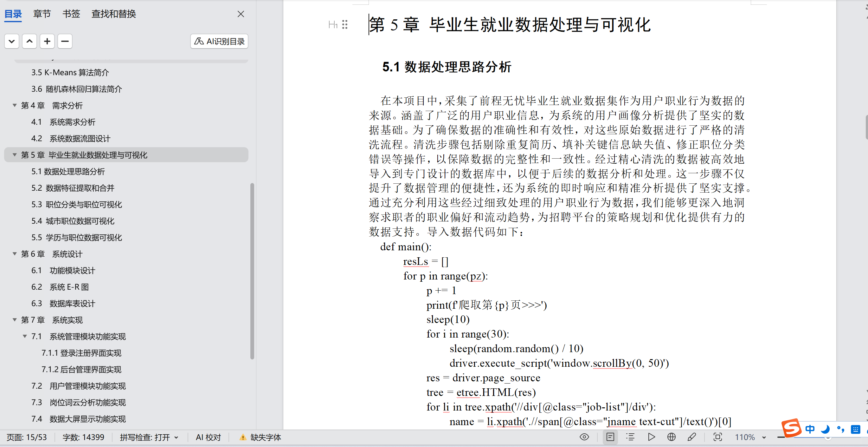Navigate to 7.3 岗位词云分析功能实现
868x447 pixels.
(79, 402)
